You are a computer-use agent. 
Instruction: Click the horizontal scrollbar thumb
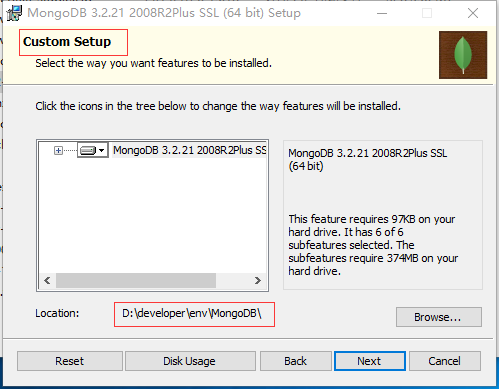coord(136,281)
